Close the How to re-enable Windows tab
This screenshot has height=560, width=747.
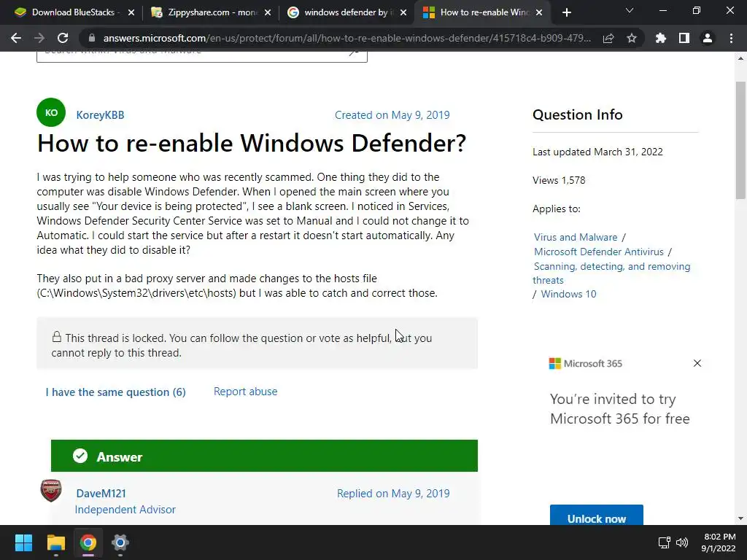(539, 12)
